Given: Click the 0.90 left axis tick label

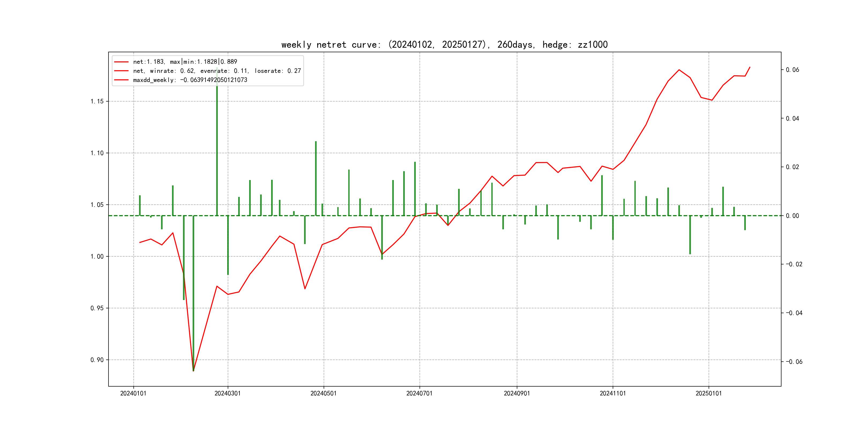Looking at the screenshot, I should click(x=97, y=360).
